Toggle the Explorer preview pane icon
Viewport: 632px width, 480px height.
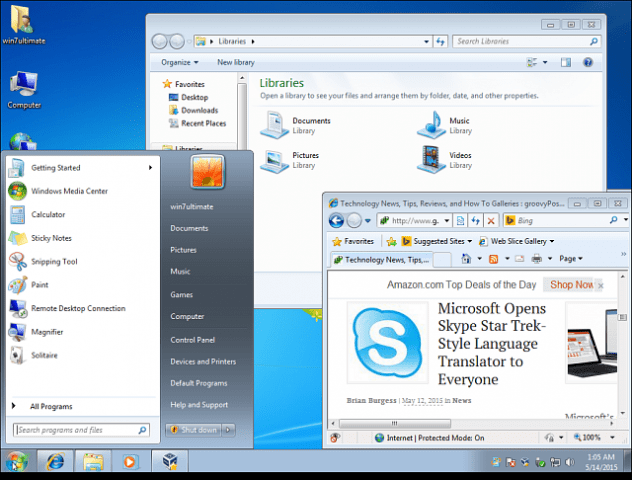(x=565, y=62)
